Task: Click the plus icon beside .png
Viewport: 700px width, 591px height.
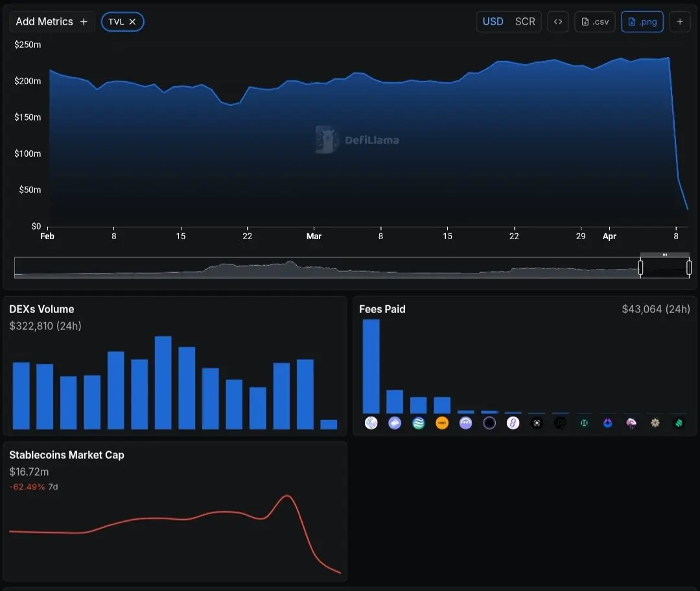Action: [680, 22]
